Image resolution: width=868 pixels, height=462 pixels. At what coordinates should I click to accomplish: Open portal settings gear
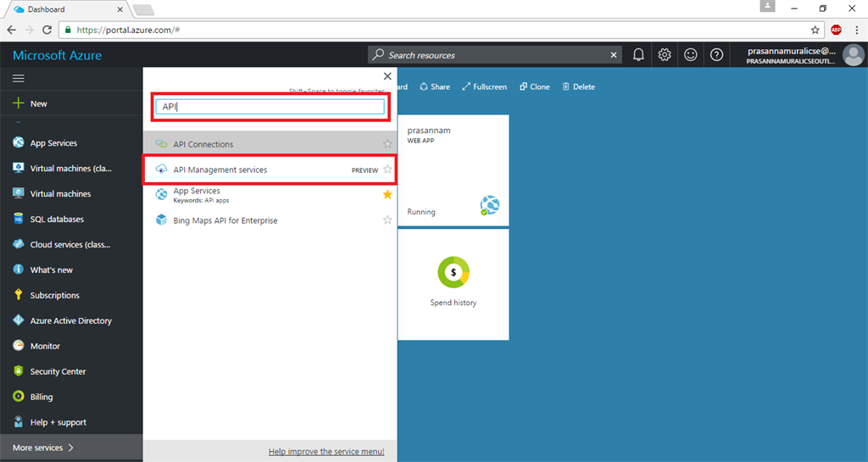click(x=665, y=55)
